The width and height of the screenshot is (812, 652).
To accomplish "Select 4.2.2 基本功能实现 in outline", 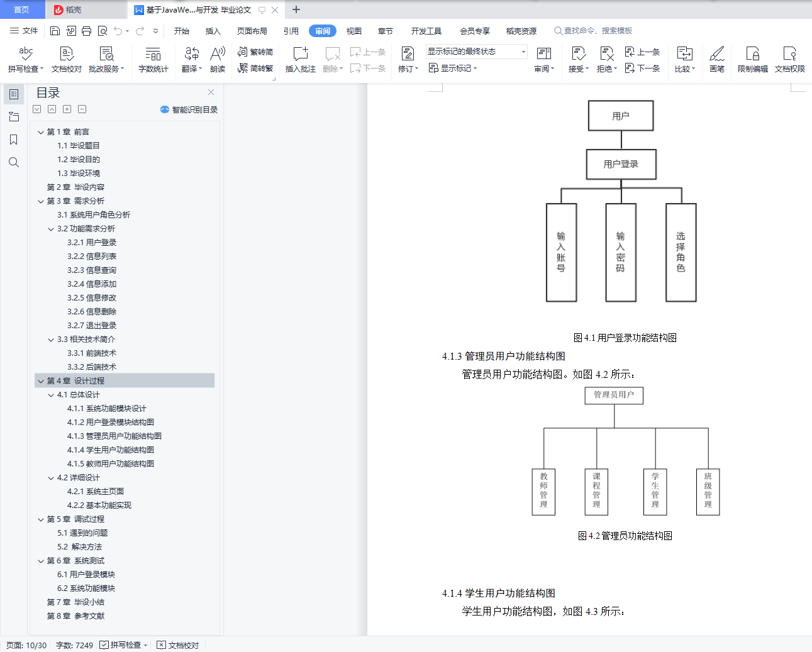I will coord(99,506).
